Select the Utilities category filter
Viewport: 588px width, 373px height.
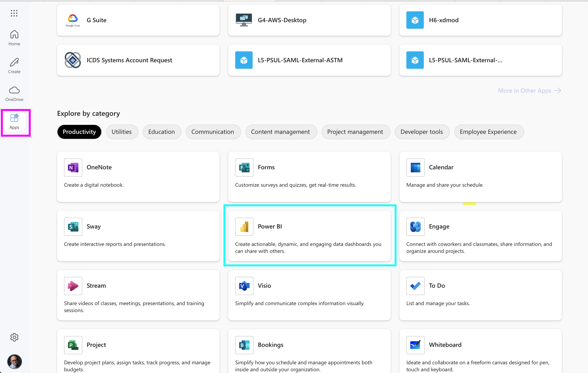[122, 132]
